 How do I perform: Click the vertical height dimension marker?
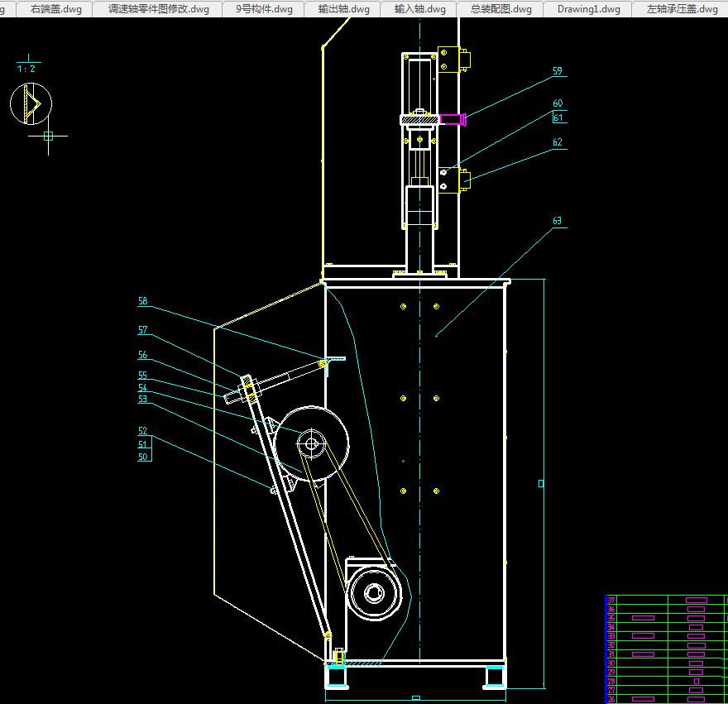point(541,483)
